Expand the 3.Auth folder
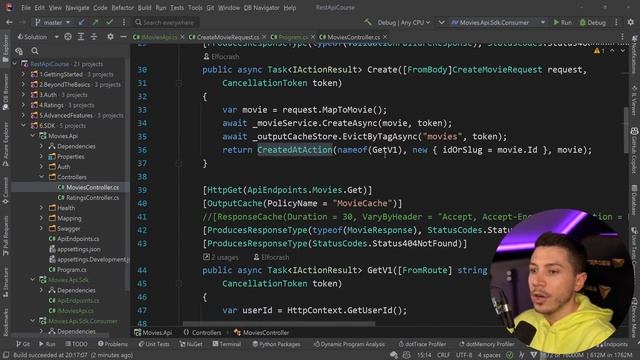Image resolution: width=640 pixels, height=360 pixels. (x=23, y=95)
